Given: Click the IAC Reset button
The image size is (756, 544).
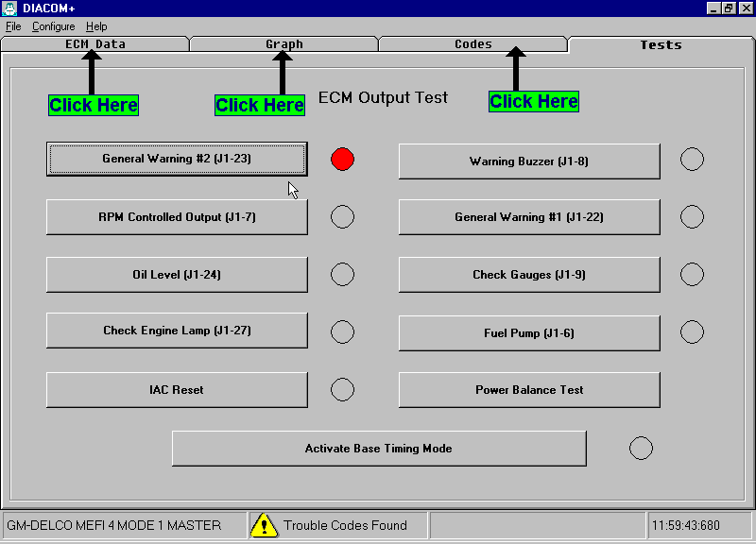Looking at the screenshot, I should coord(177,390).
